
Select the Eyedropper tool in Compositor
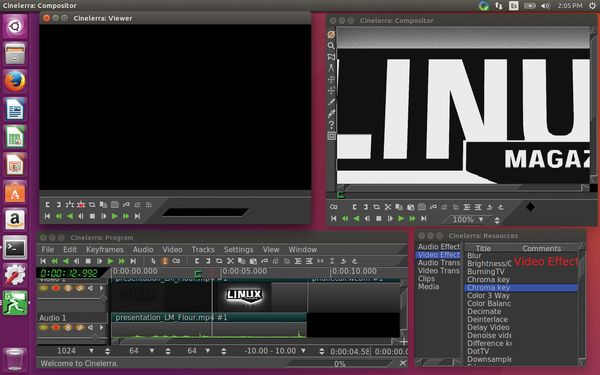[x=331, y=113]
